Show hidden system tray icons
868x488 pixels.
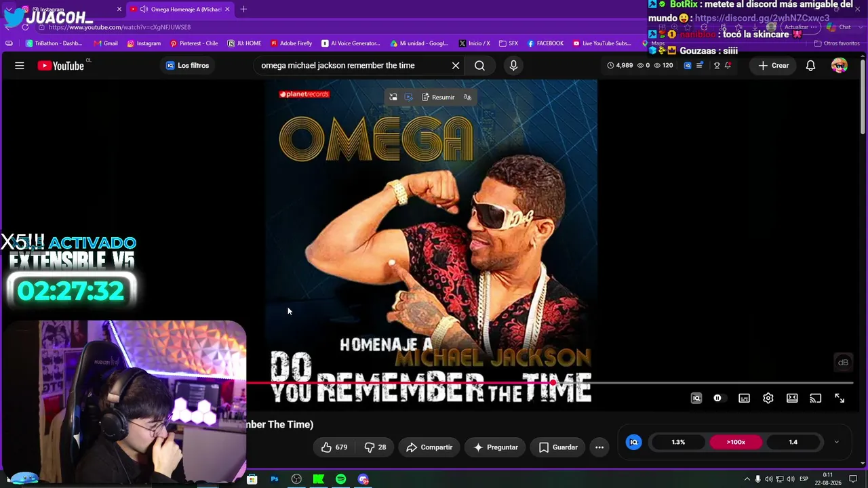point(747,479)
